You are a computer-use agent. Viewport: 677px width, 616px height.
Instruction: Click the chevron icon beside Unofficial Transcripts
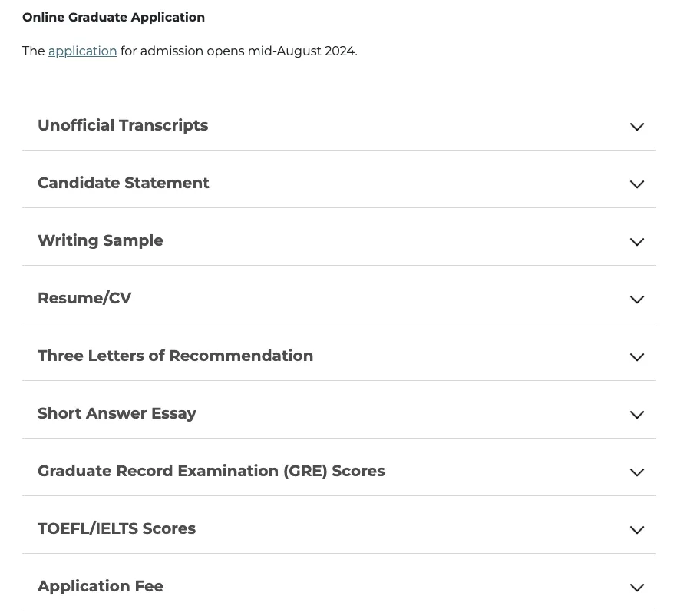click(637, 127)
